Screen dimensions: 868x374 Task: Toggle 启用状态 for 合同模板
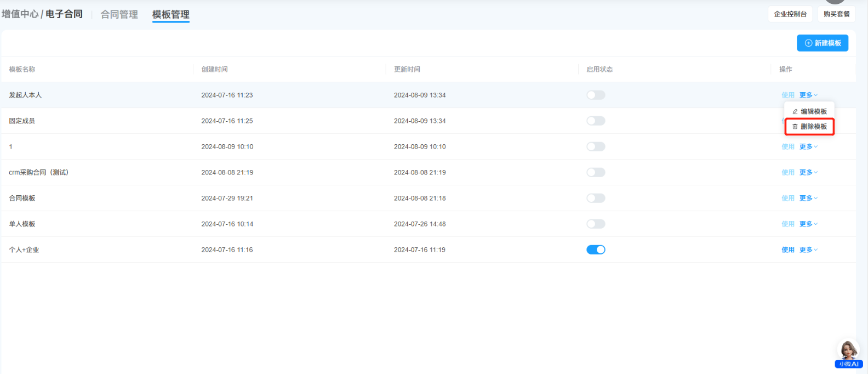pyautogui.click(x=596, y=198)
